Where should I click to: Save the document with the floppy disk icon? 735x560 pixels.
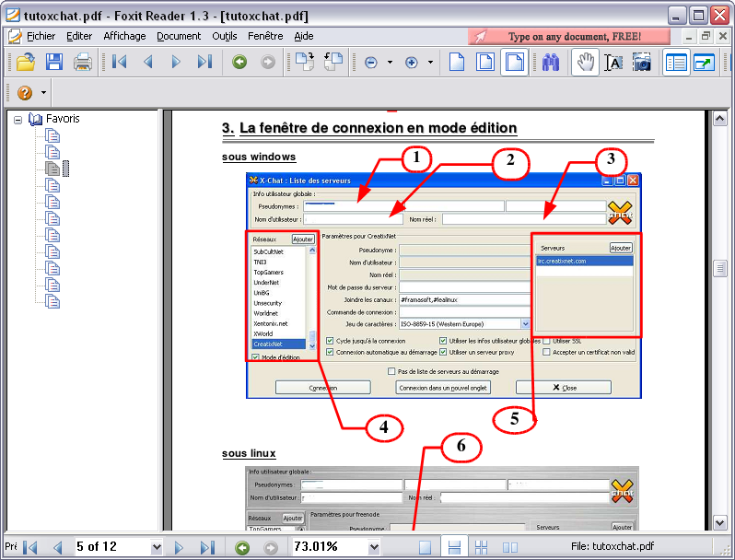point(54,62)
